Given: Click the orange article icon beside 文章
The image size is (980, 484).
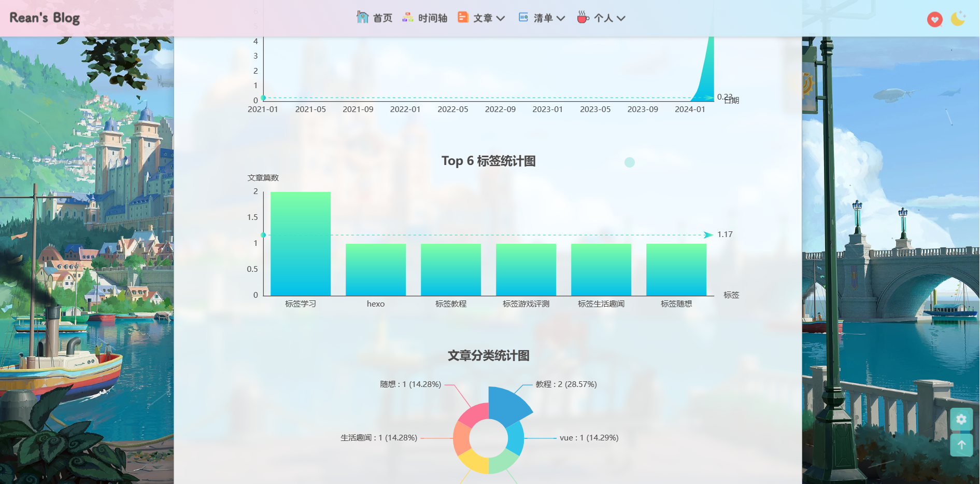Looking at the screenshot, I should (x=463, y=17).
